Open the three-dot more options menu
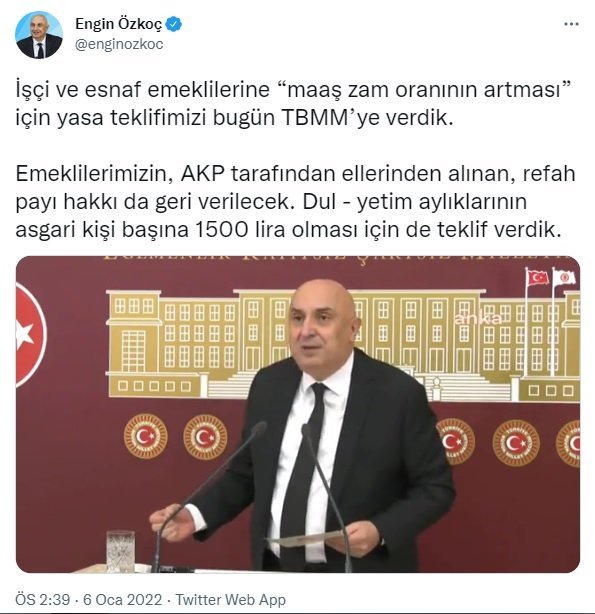The image size is (595, 614). (571, 24)
